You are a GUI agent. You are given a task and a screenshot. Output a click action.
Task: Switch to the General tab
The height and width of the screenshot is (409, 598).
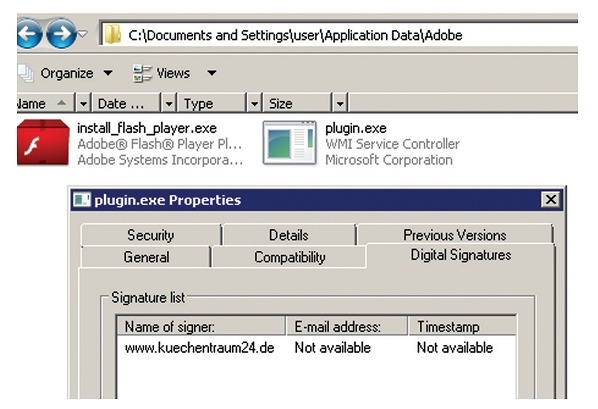[146, 257]
